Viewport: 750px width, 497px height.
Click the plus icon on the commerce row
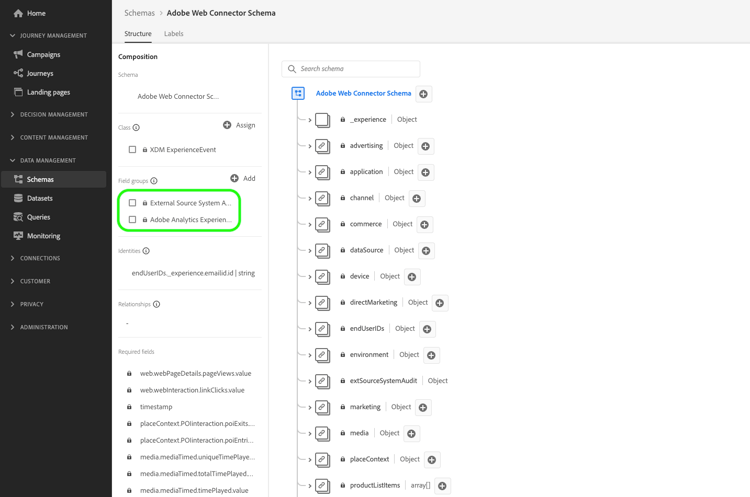424,224
